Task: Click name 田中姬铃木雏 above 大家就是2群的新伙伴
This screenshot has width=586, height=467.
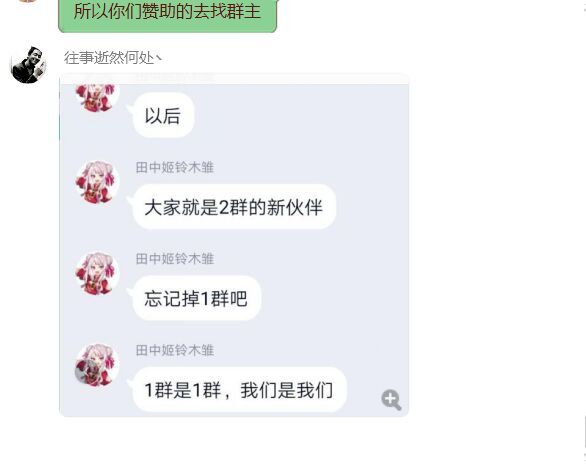Action: pyautogui.click(x=175, y=167)
